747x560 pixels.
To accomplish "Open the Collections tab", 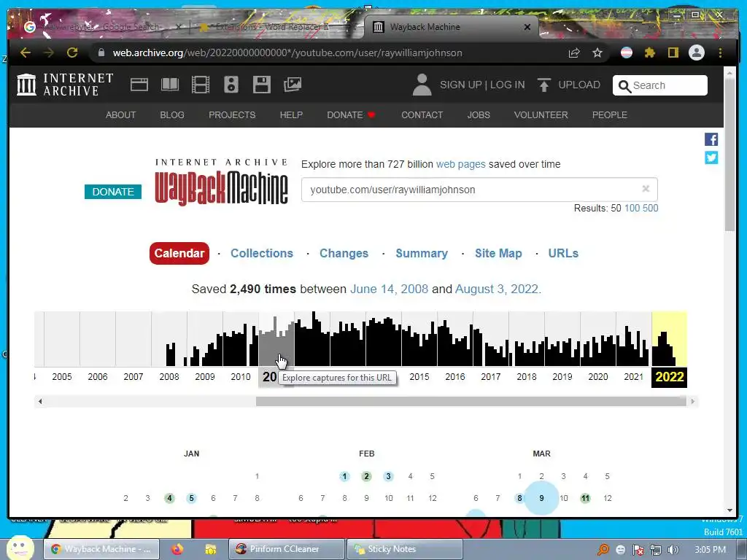I will click(x=262, y=253).
